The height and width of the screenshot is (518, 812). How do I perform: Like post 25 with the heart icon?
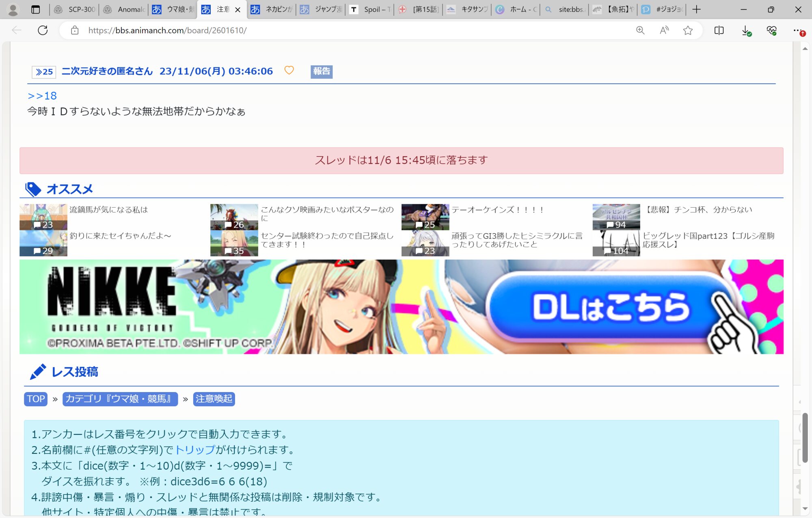point(289,70)
